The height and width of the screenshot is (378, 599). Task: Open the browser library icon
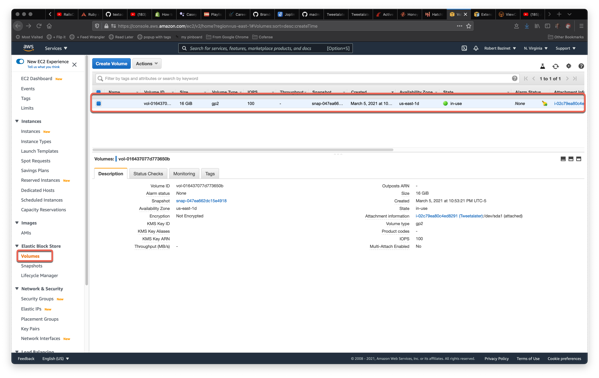click(537, 26)
